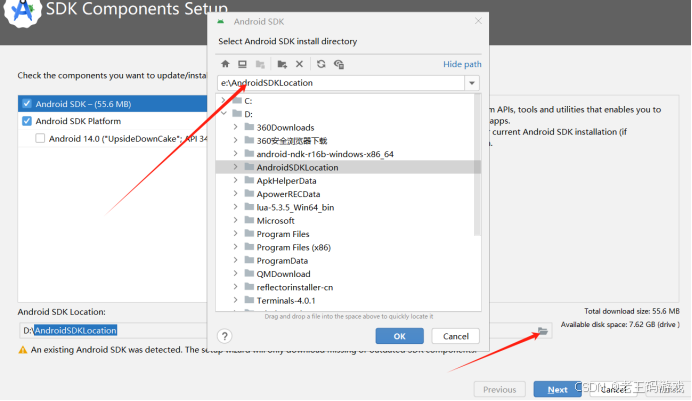Screen dimensions: 692x401
Task: Select the Microsoft folder
Action: pos(275,221)
